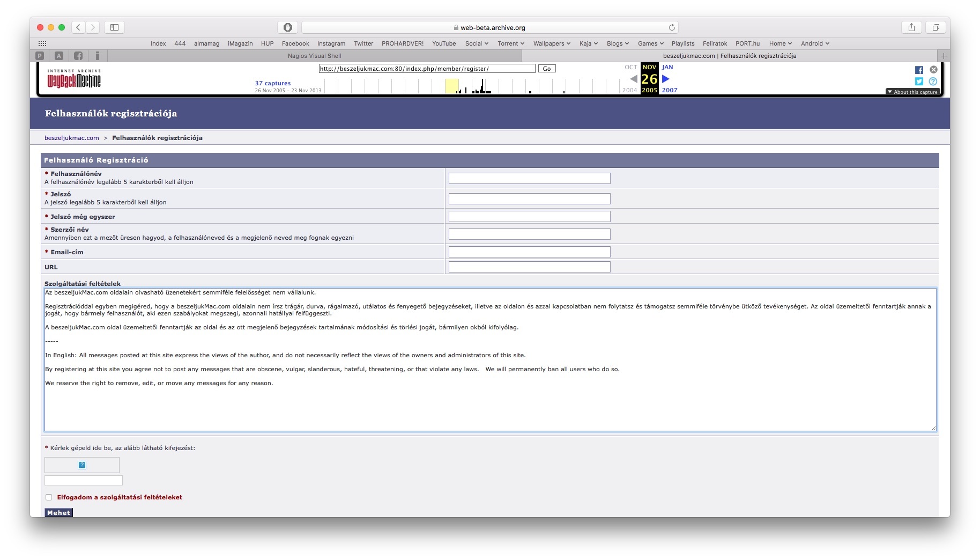Reload the page in Safari
The image size is (980, 560).
point(672,27)
